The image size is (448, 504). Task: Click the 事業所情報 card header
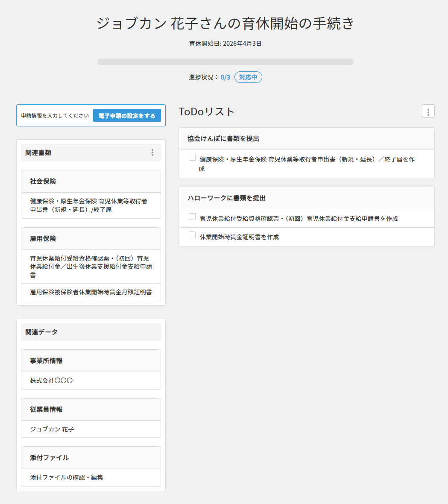(91, 361)
